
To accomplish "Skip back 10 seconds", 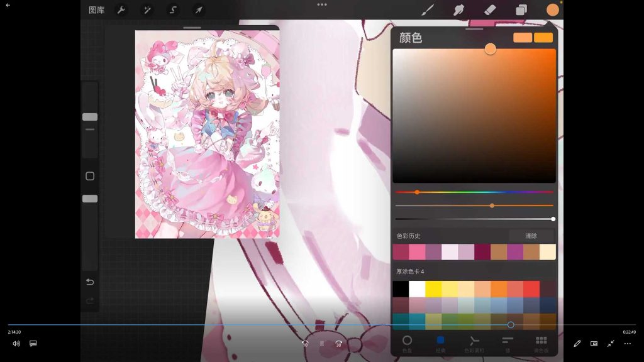I will (x=305, y=344).
